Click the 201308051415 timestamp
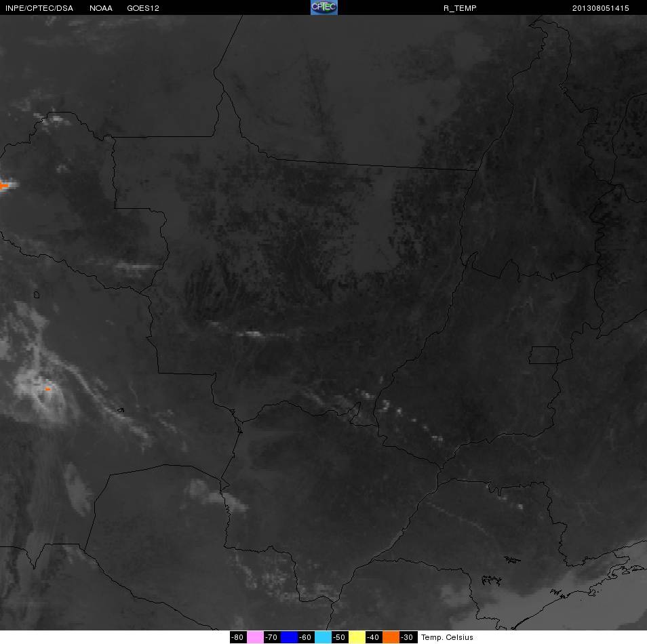647x644 pixels. click(x=600, y=8)
